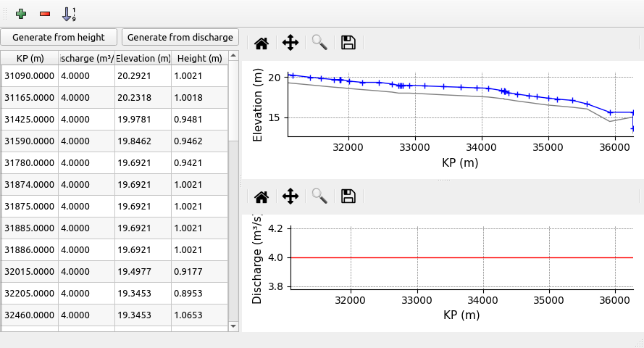The height and width of the screenshot is (348, 644).
Task: Select zoom magnifier on discharge plot
Action: point(319,196)
